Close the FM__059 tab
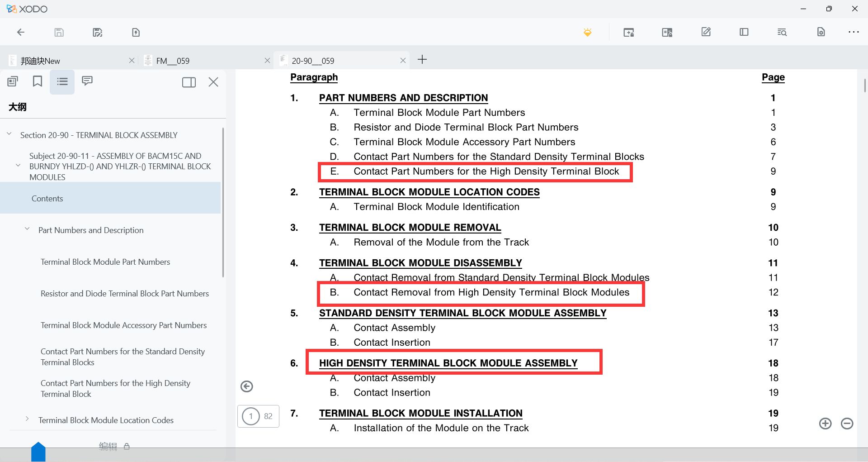 (x=267, y=61)
